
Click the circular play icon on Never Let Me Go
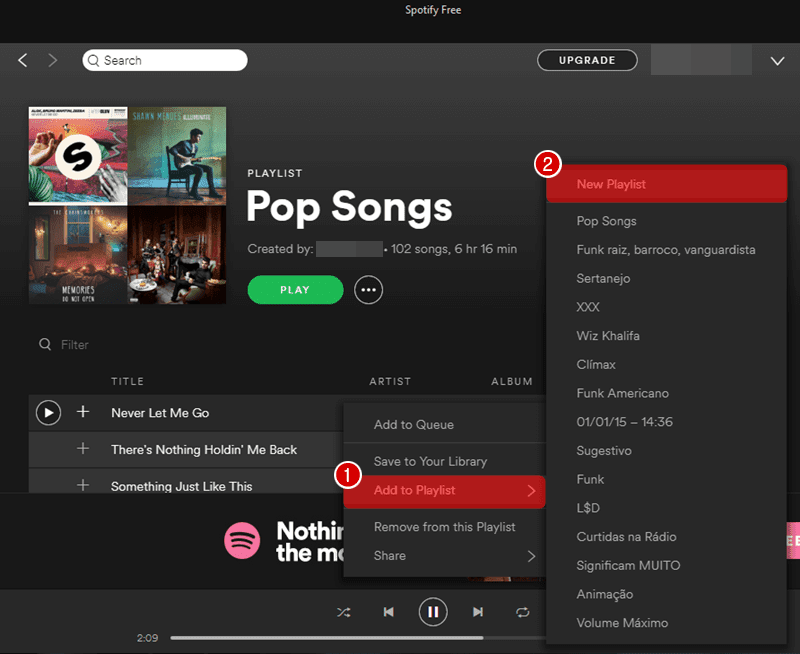tap(48, 412)
